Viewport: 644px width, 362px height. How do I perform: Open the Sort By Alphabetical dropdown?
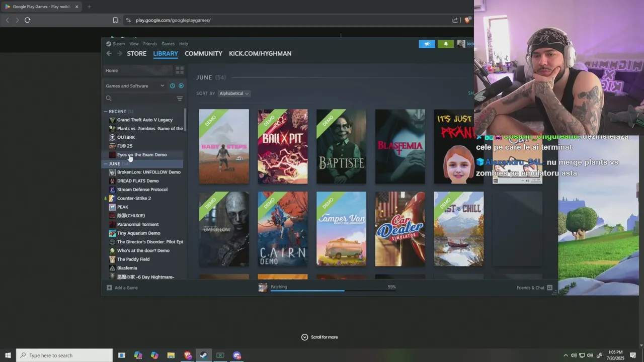234,94
